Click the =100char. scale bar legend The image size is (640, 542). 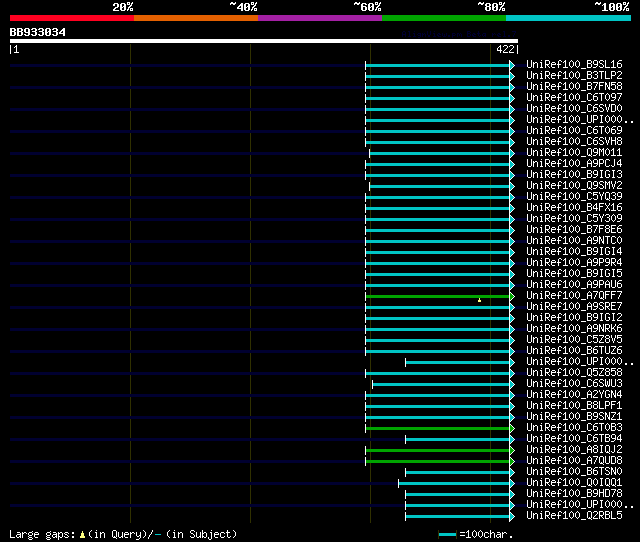[x=476, y=534]
